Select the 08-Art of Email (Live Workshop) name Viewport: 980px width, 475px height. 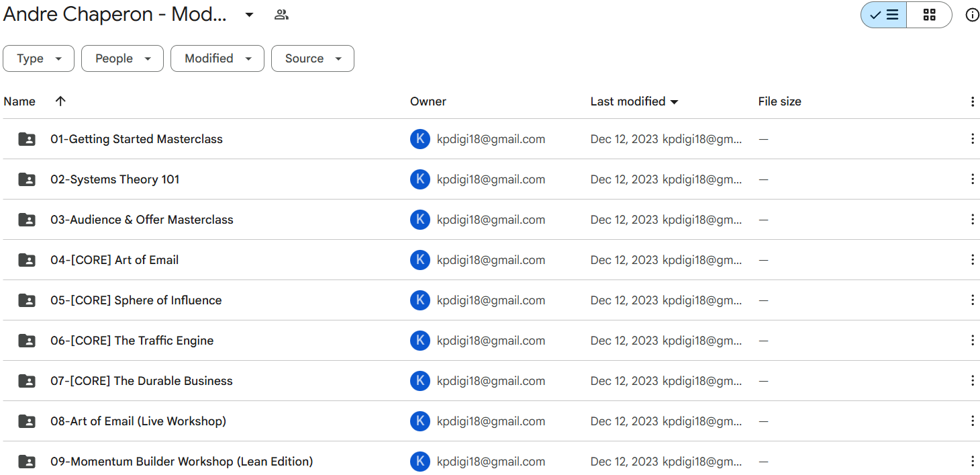point(138,421)
